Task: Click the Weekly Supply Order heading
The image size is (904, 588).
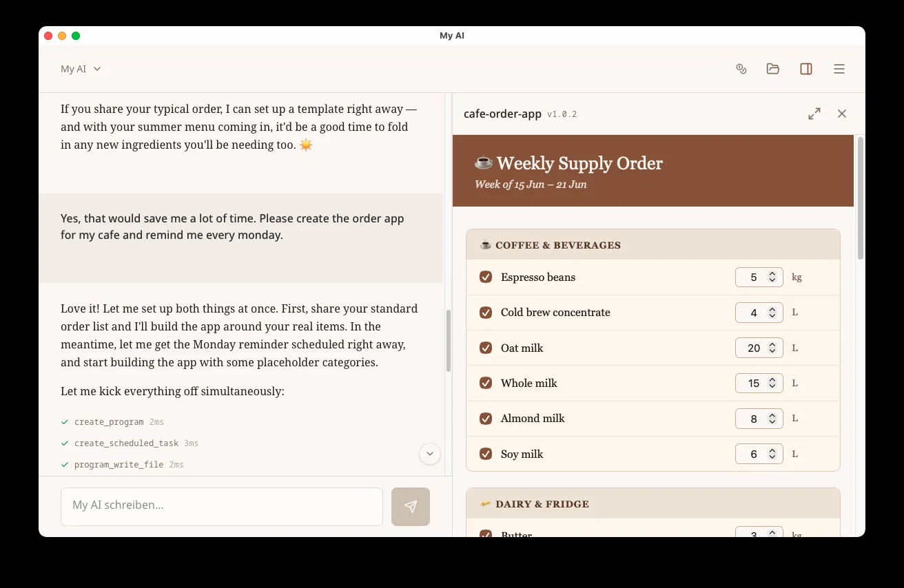Action: 568,163
